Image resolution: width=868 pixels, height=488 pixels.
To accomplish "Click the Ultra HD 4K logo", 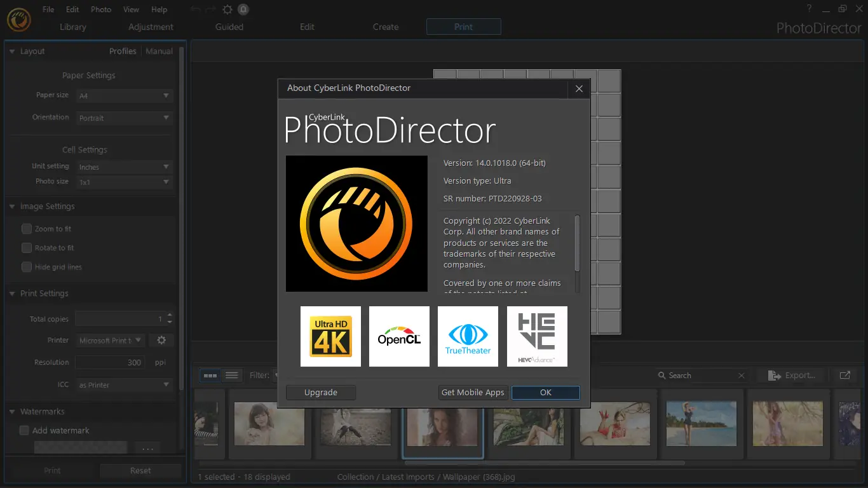I will coord(330,336).
